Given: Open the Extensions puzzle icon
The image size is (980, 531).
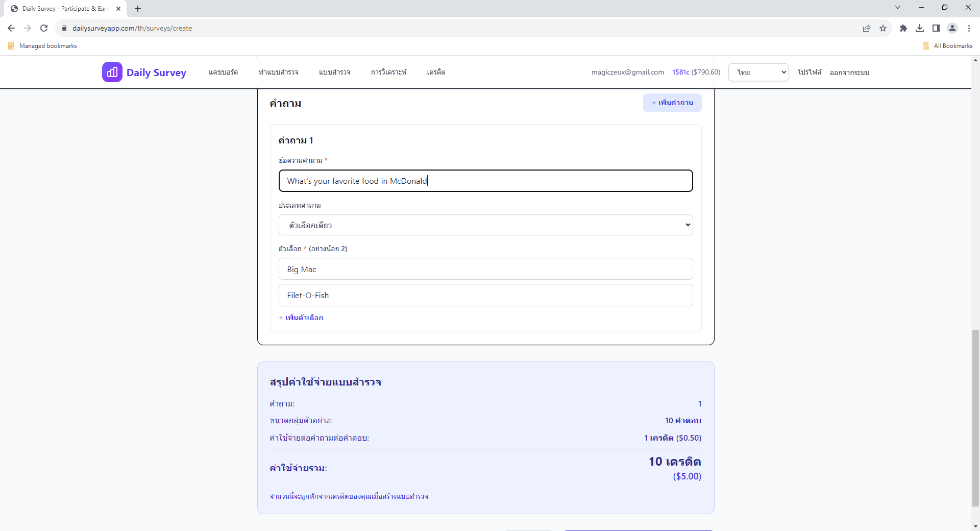Looking at the screenshot, I should coord(903,28).
